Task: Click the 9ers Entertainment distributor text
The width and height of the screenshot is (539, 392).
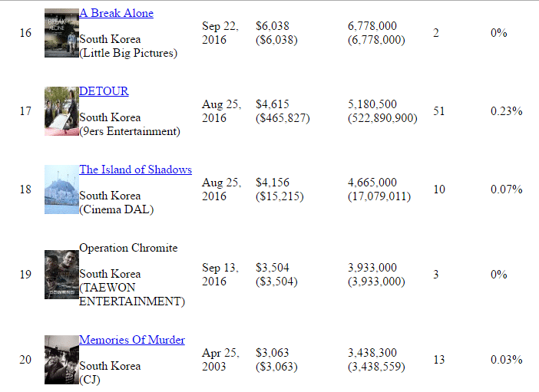Action: tap(130, 131)
